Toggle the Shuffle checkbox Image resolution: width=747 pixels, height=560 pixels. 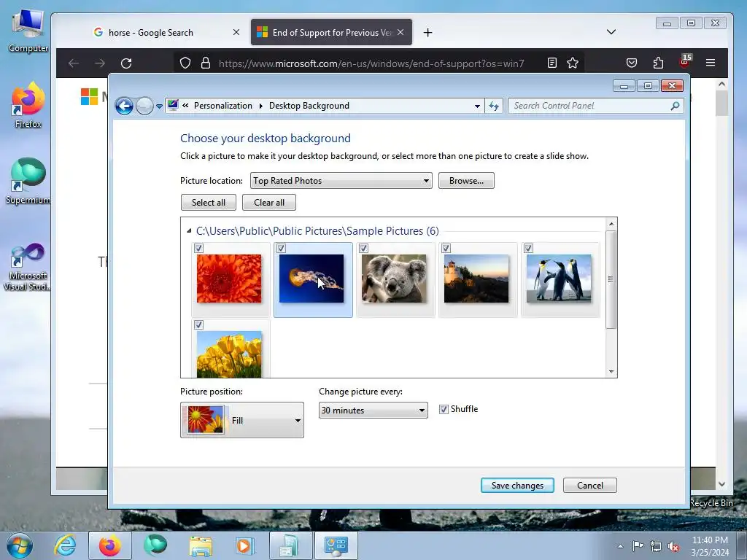click(444, 410)
